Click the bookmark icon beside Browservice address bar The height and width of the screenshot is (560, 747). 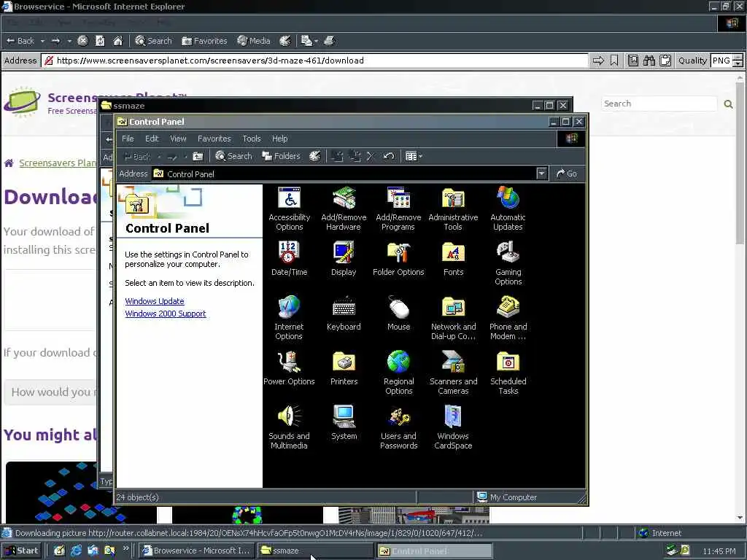pos(614,61)
